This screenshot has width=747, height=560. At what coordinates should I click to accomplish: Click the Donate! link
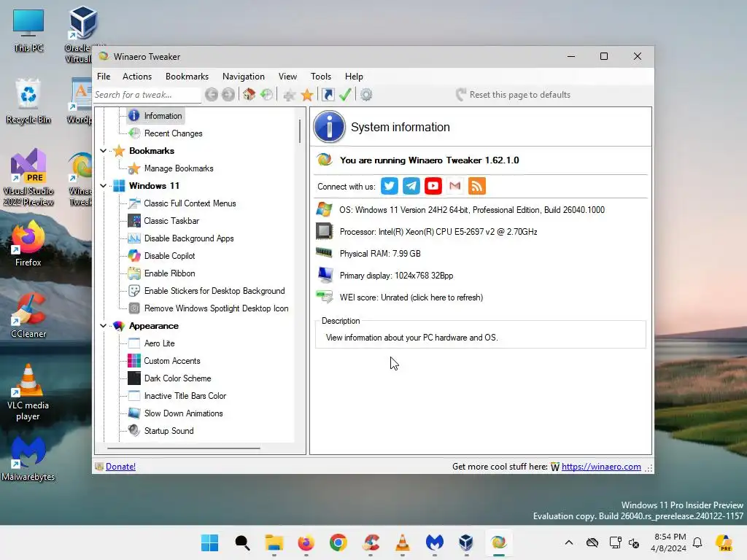tap(120, 467)
